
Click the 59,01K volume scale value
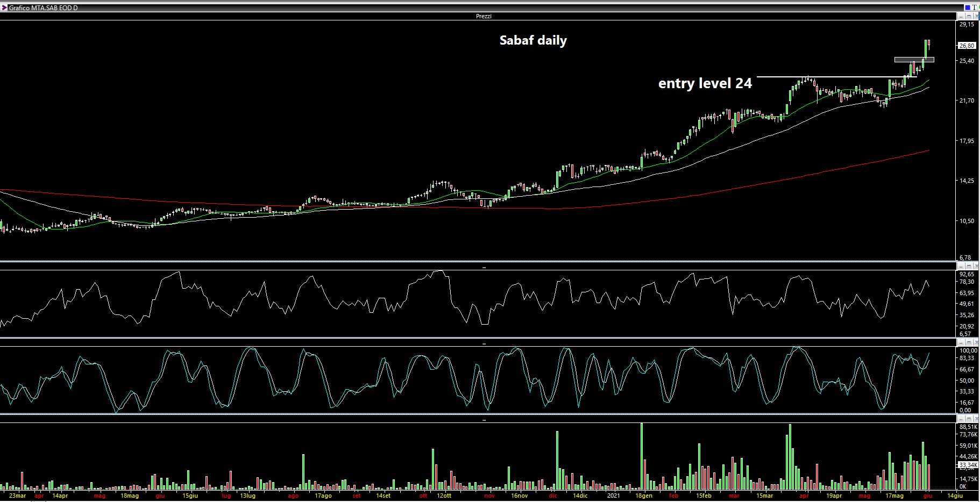[x=968, y=446]
